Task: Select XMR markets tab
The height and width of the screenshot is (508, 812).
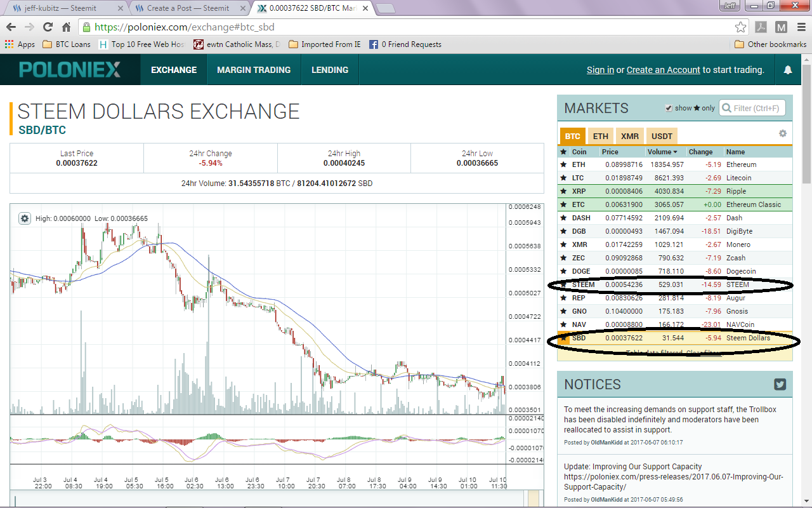Action: tap(630, 136)
